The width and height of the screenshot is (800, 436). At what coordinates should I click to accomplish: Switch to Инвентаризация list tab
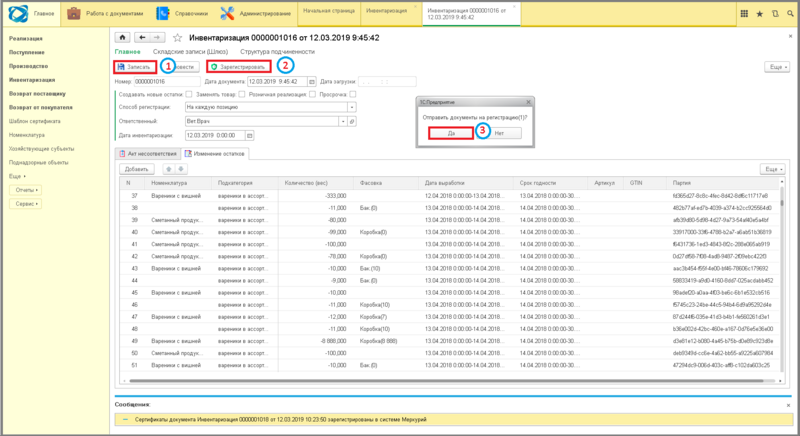pos(386,11)
